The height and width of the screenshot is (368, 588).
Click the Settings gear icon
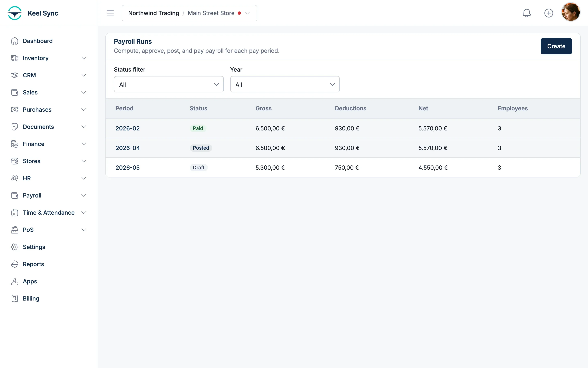(x=14, y=247)
